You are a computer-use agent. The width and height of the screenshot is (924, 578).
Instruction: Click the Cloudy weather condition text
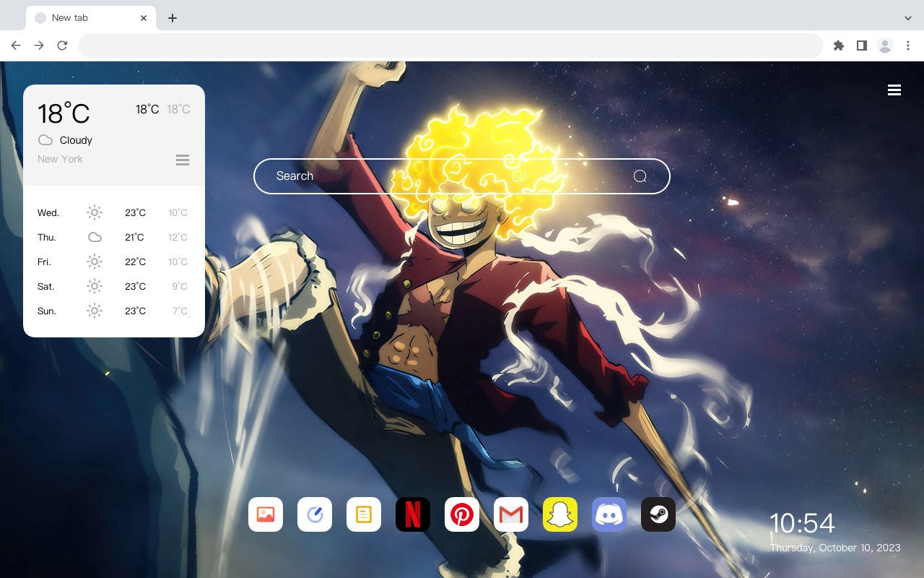click(x=76, y=140)
